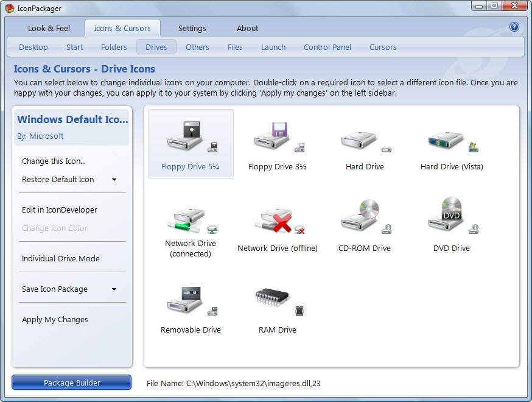Image resolution: width=532 pixels, height=402 pixels.
Task: Click the small Floppy Drive 5¼ preview icon
Action: point(212,147)
